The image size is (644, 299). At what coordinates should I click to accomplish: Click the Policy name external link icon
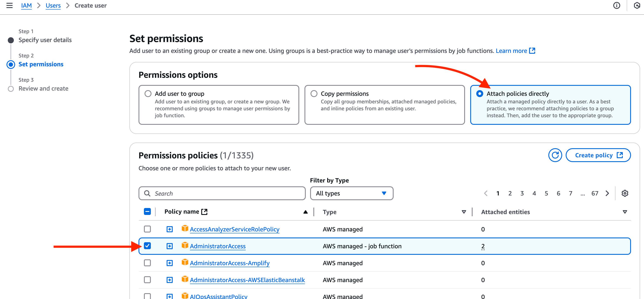[204, 212]
